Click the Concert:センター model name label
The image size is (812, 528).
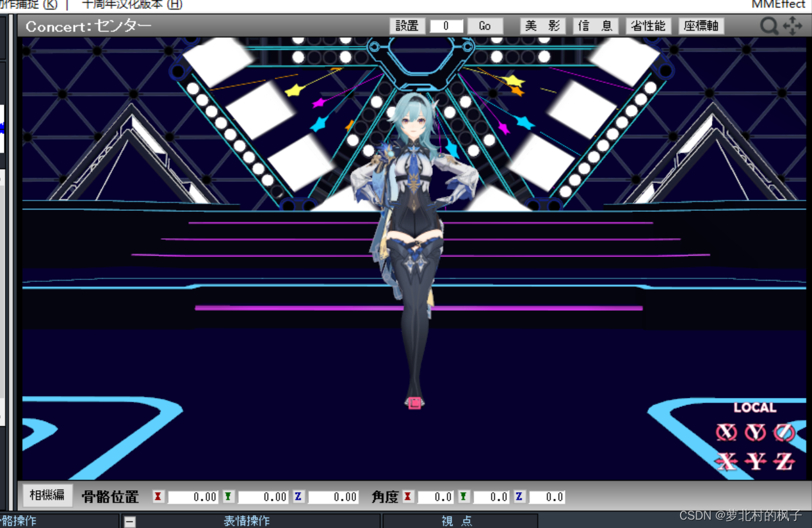click(88, 26)
